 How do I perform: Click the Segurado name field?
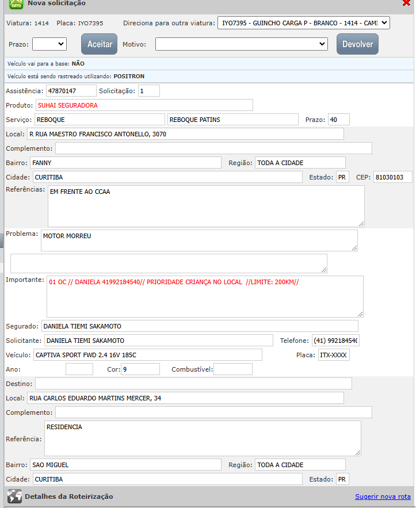pyautogui.click(x=199, y=326)
